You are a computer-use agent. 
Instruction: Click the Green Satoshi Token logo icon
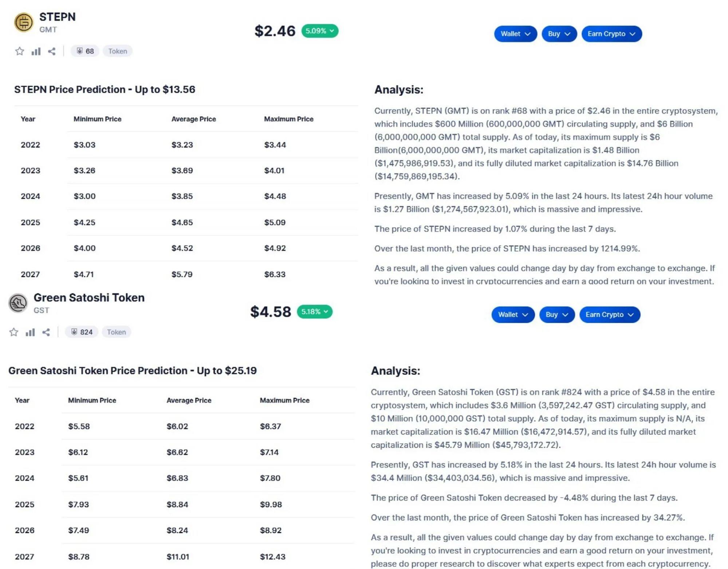pyautogui.click(x=18, y=303)
